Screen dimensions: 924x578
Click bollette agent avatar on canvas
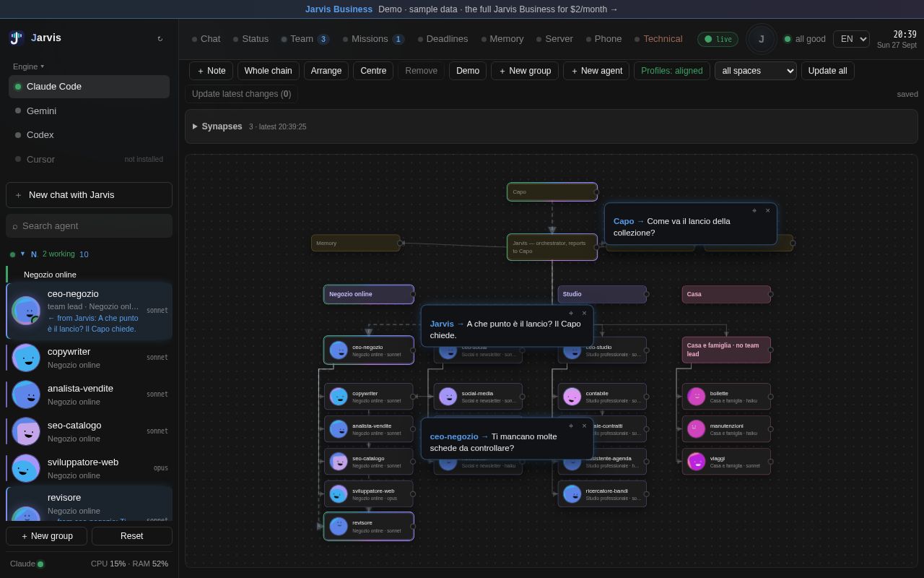697,397
